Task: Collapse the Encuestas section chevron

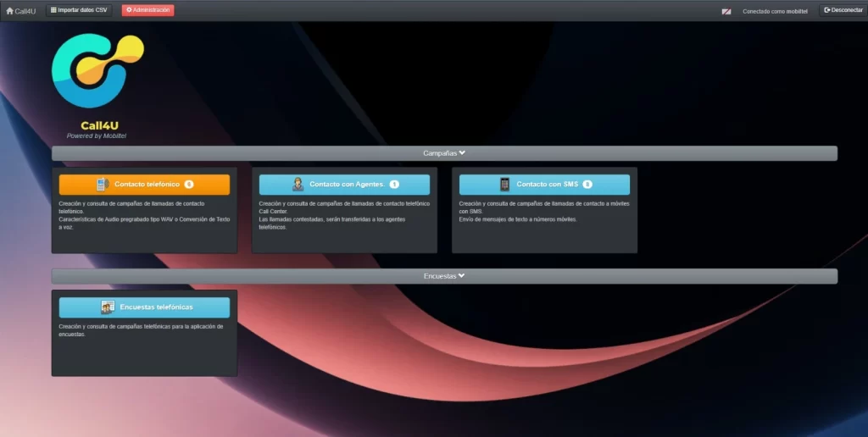Action: 462,276
